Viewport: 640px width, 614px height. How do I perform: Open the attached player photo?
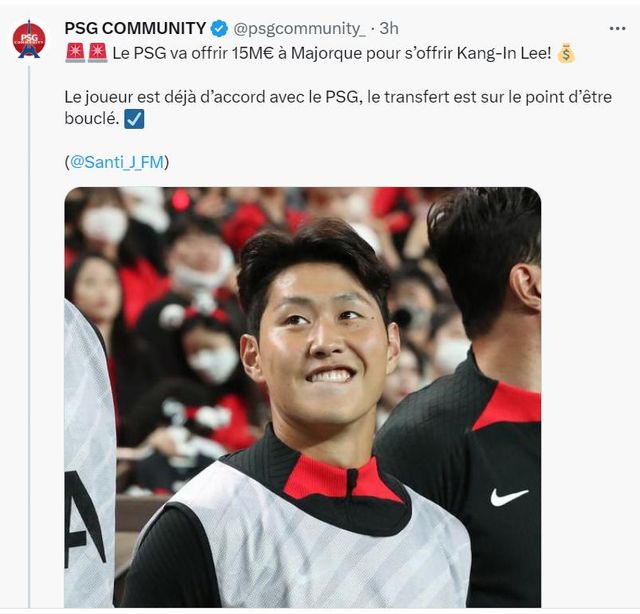[x=303, y=397]
